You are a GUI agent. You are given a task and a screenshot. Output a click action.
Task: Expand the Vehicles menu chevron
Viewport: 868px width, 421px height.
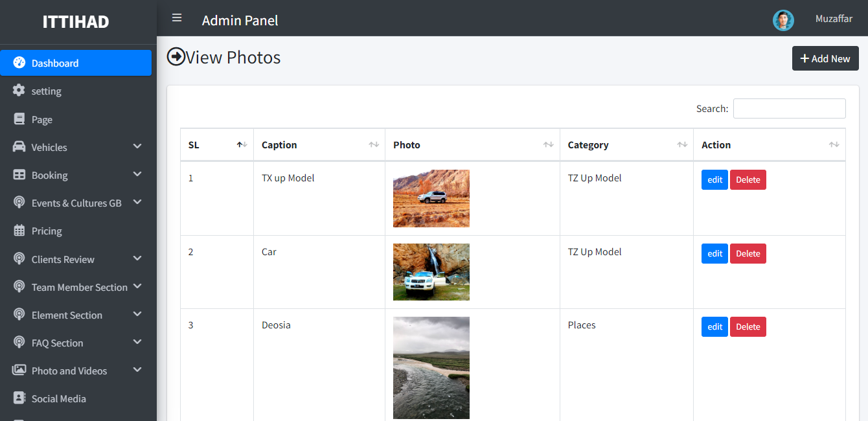tap(137, 146)
